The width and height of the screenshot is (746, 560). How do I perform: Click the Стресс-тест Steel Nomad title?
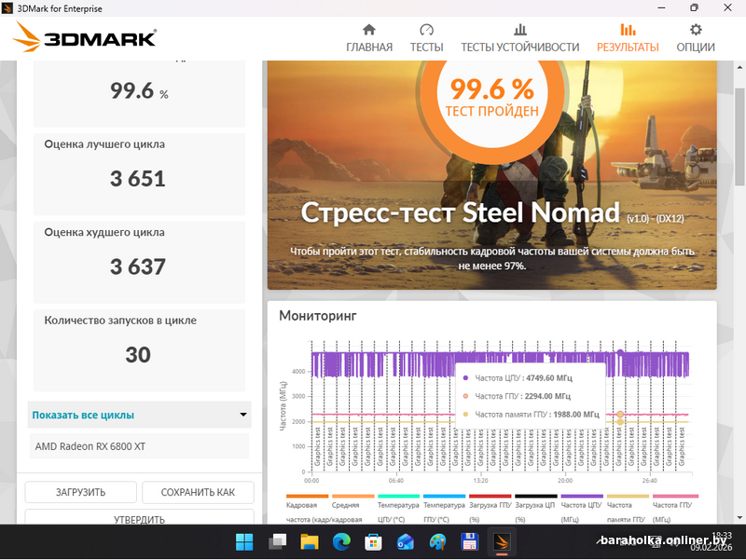(x=461, y=212)
